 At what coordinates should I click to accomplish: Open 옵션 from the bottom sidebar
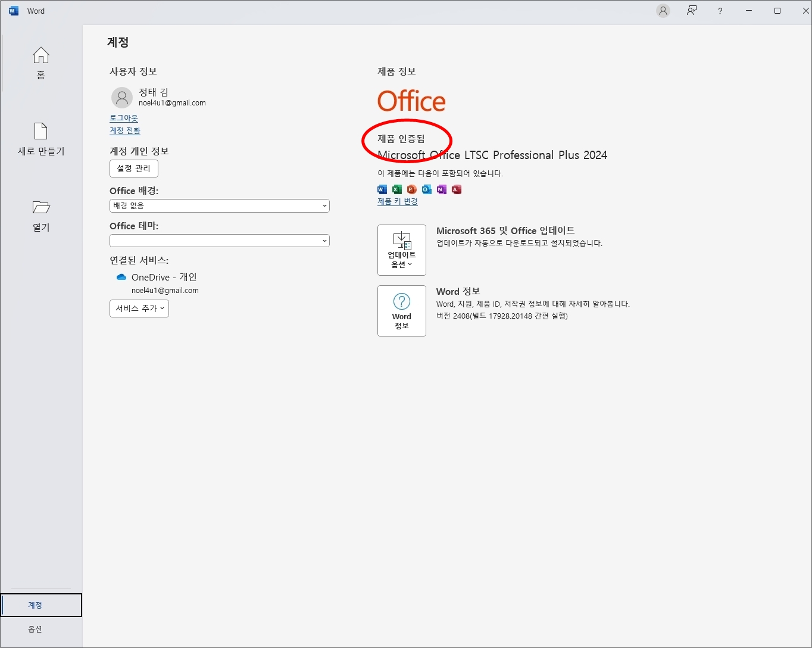(x=36, y=630)
